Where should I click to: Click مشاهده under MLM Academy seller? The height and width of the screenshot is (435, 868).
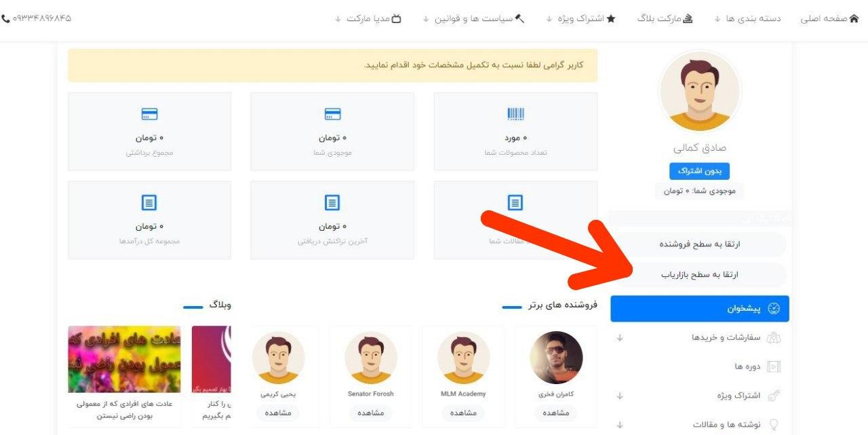pos(463,413)
